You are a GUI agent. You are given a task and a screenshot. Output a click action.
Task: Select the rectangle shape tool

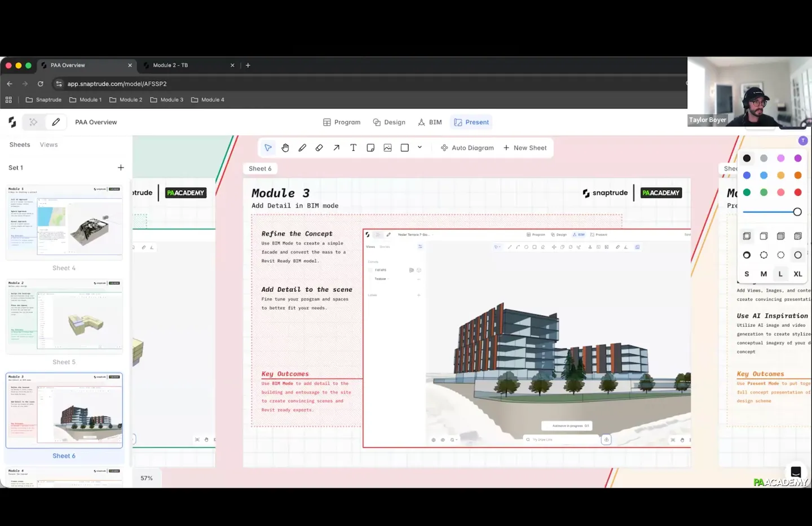pyautogui.click(x=404, y=148)
